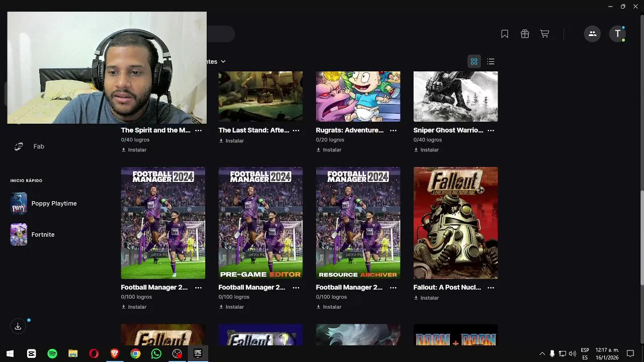The image size is (644, 362).
Task: Open options for Sniper Ghost Warrio...
Action: coord(491,130)
